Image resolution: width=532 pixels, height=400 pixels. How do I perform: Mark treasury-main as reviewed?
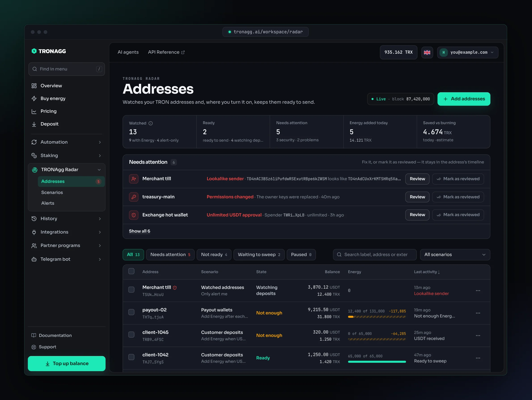[458, 197]
